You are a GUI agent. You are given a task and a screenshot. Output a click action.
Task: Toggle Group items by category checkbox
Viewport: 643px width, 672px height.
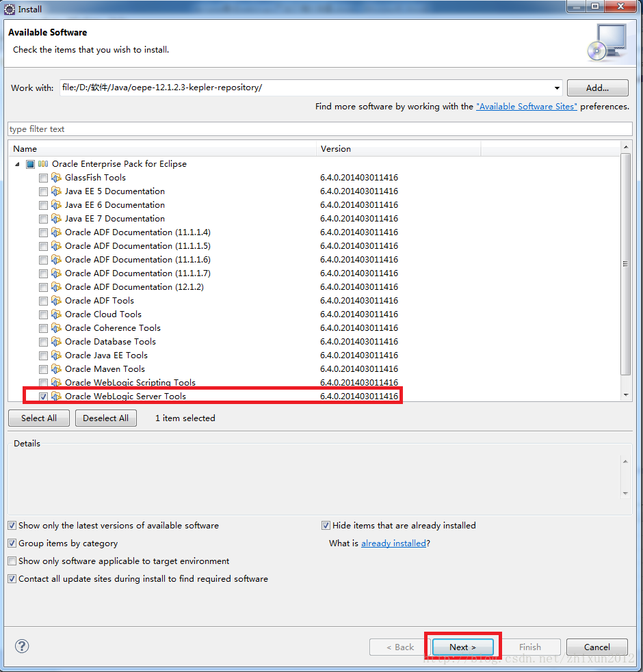(12, 543)
